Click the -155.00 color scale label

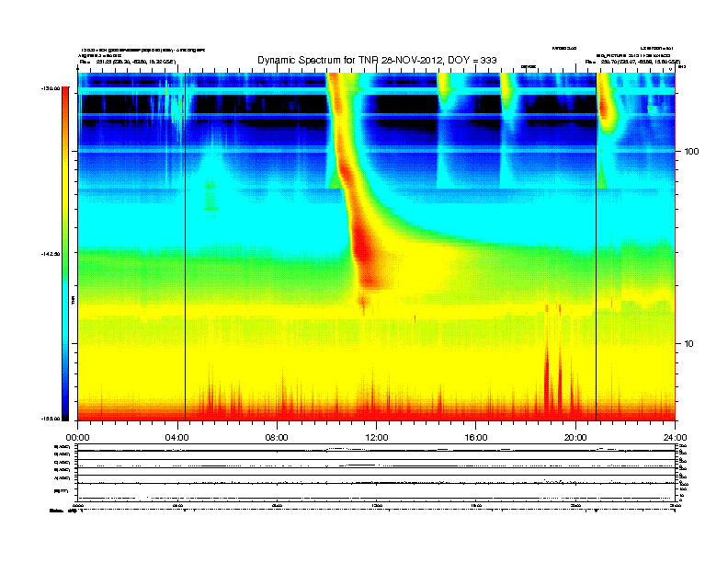pyautogui.click(x=51, y=419)
